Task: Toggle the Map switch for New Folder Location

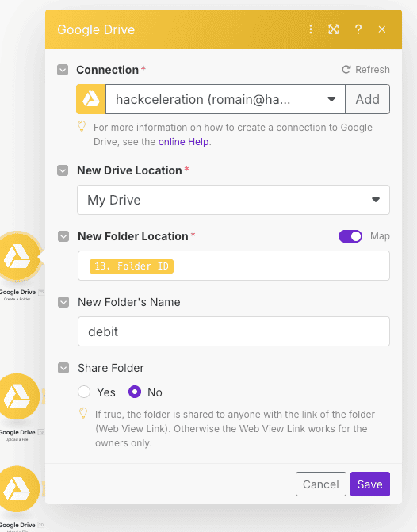Action: pos(350,236)
